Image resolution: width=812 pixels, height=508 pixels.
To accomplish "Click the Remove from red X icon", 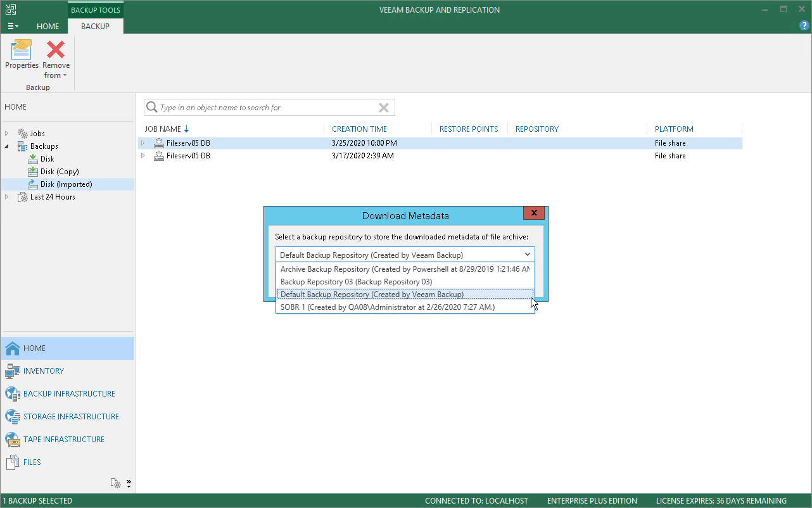I will click(56, 49).
